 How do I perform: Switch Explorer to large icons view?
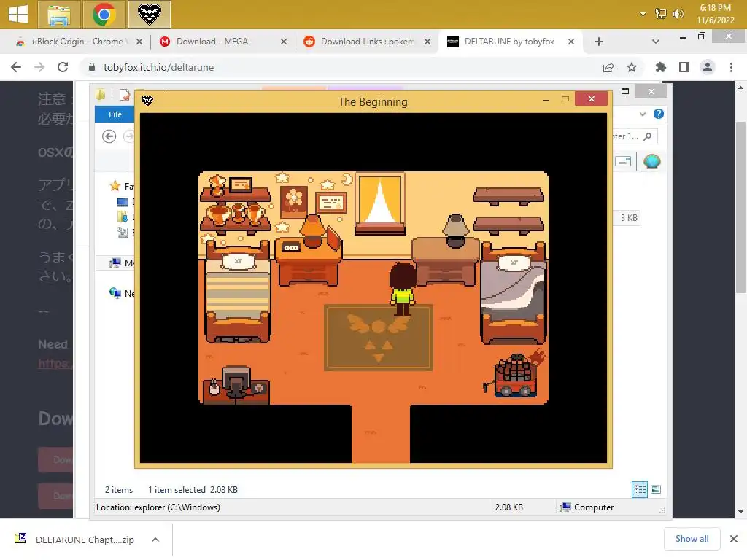pyautogui.click(x=656, y=489)
